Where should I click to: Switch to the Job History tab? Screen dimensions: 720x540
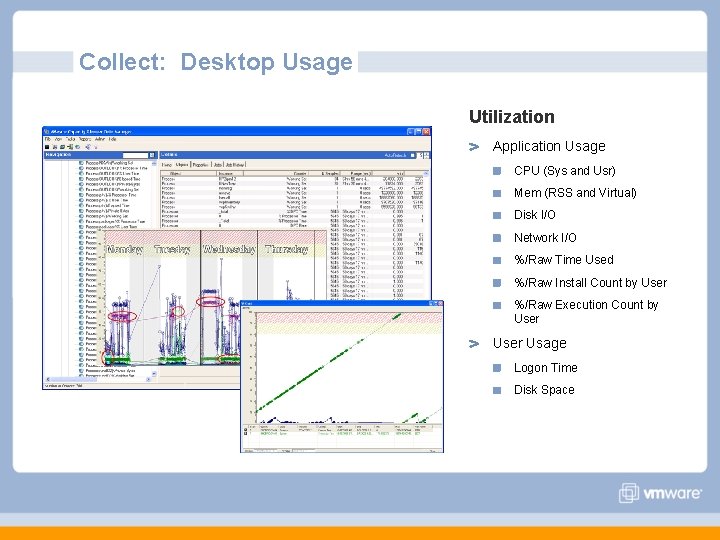tap(235, 165)
